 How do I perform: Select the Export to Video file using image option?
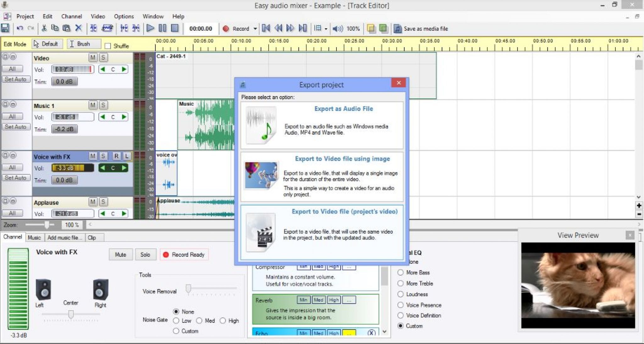tap(321, 176)
